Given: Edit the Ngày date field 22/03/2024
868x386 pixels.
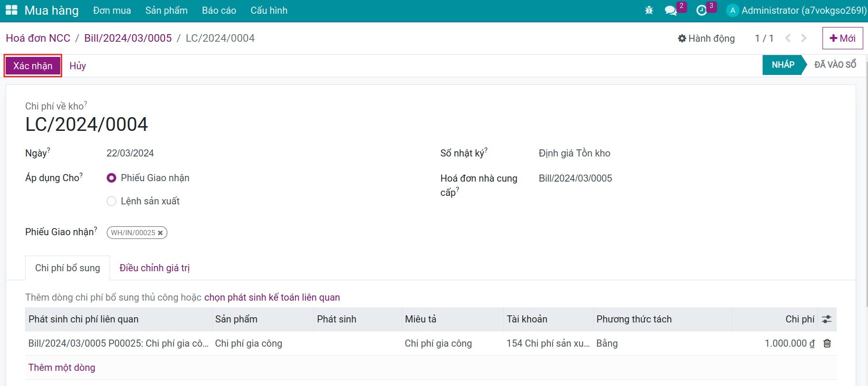Looking at the screenshot, I should 130,153.
